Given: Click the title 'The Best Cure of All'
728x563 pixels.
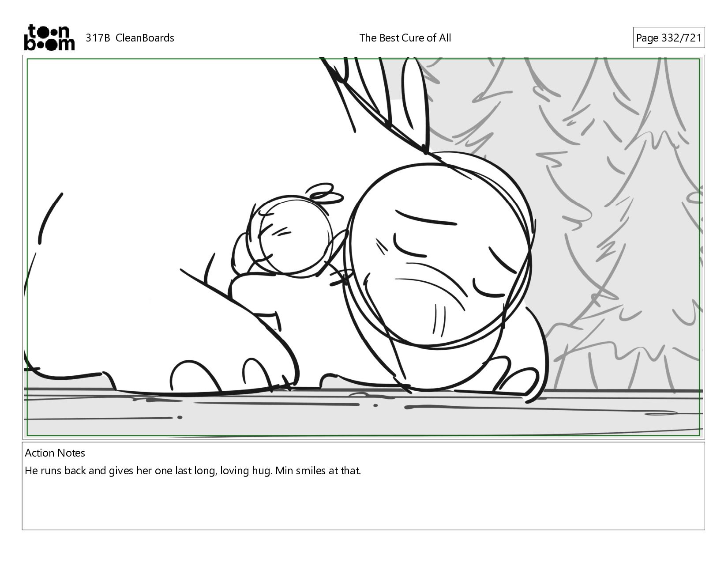Looking at the screenshot, I should coord(405,38).
